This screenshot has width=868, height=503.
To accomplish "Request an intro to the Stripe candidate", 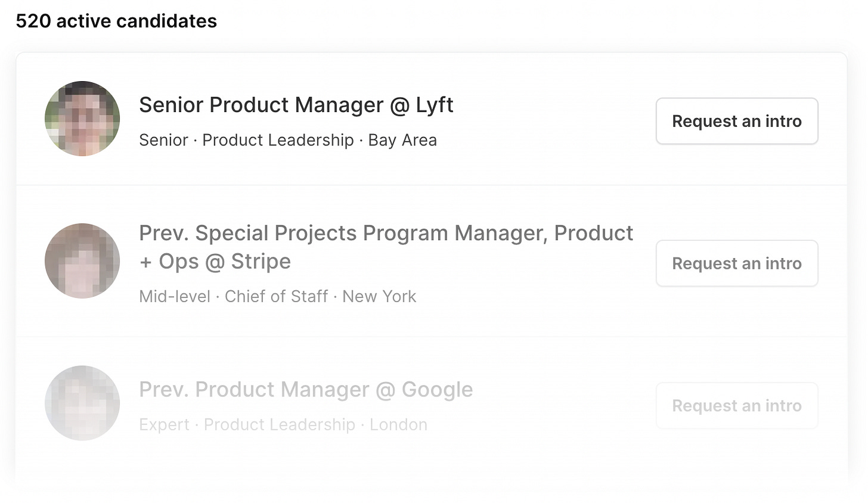I will 737,263.
